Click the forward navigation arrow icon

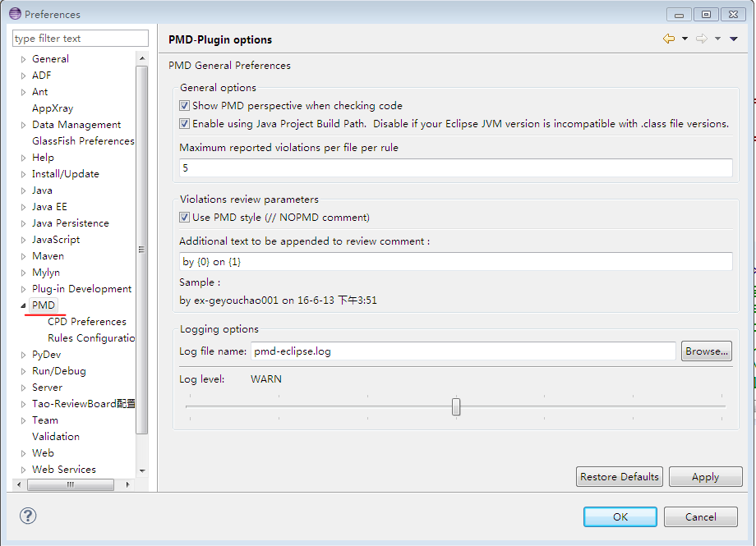[701, 39]
